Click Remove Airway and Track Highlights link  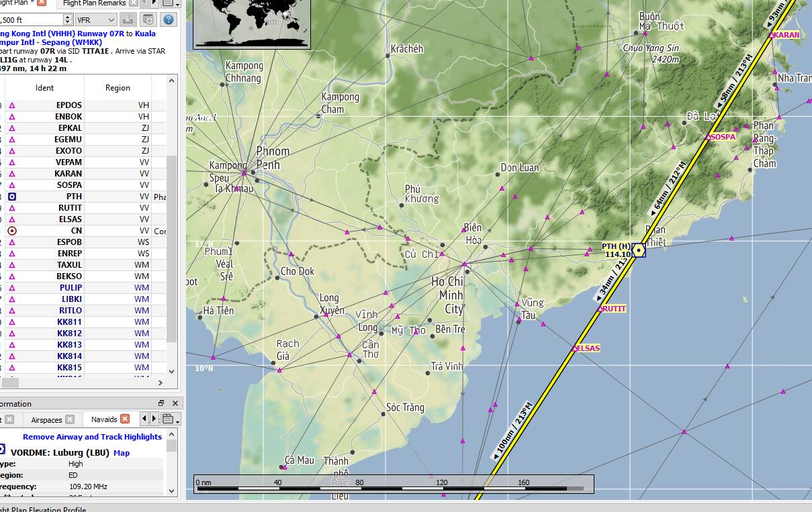(x=92, y=437)
